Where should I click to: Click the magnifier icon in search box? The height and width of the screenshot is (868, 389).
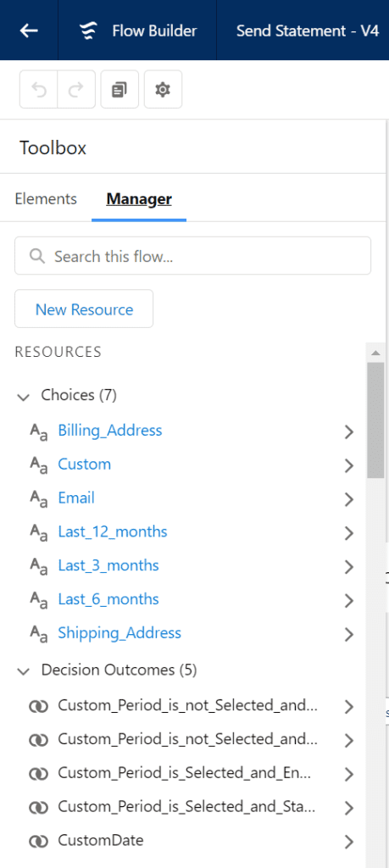click(37, 256)
